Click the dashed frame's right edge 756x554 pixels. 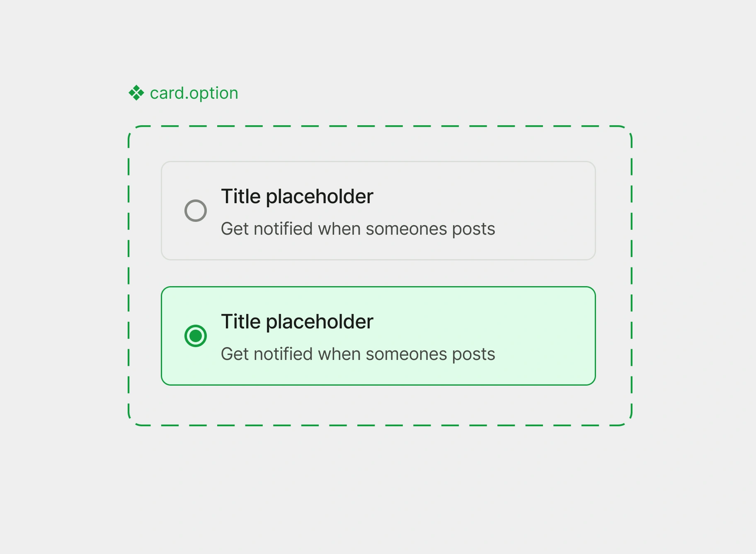[632, 276]
